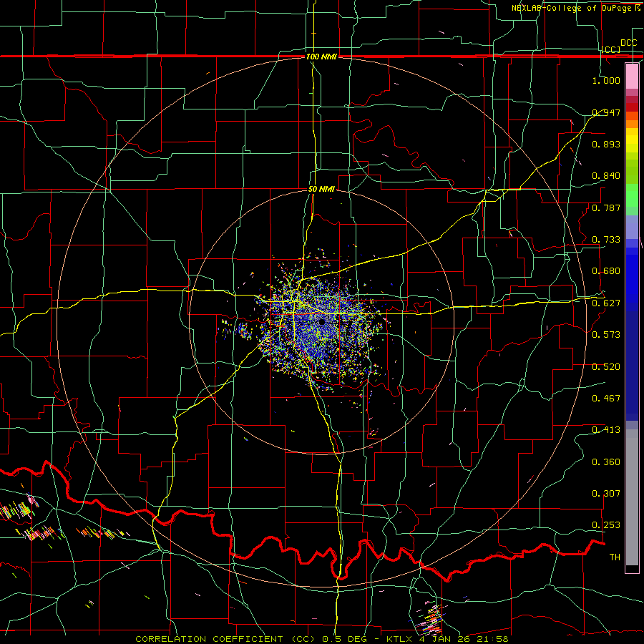Select the 100 NMI range ring label
The image size is (644, 644).
(321, 57)
